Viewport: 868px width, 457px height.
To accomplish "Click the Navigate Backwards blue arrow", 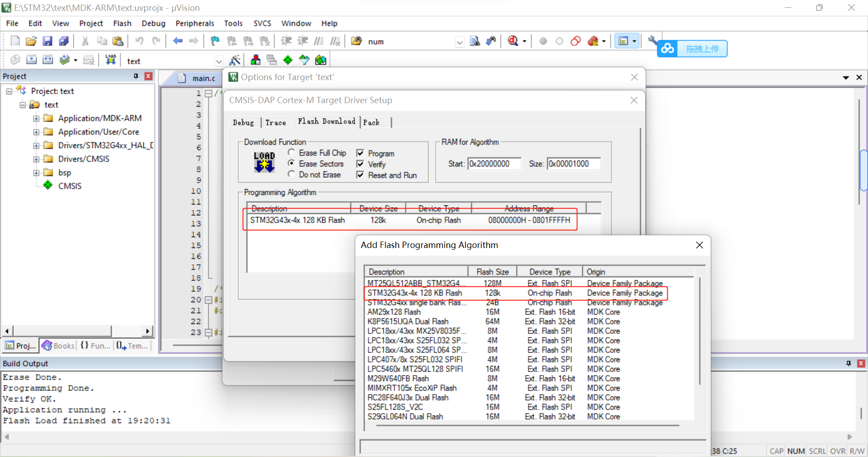I will 178,41.
